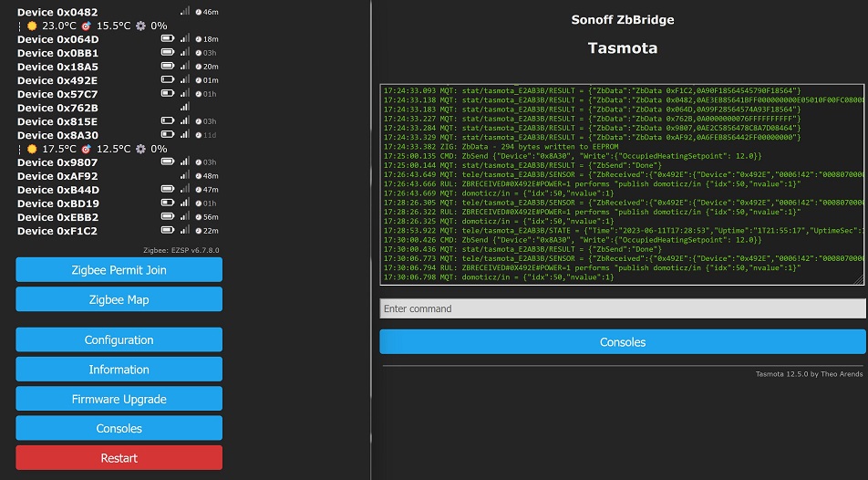Select the Device 0x8A30 row name
The height and width of the screenshot is (480, 868).
[x=57, y=135]
